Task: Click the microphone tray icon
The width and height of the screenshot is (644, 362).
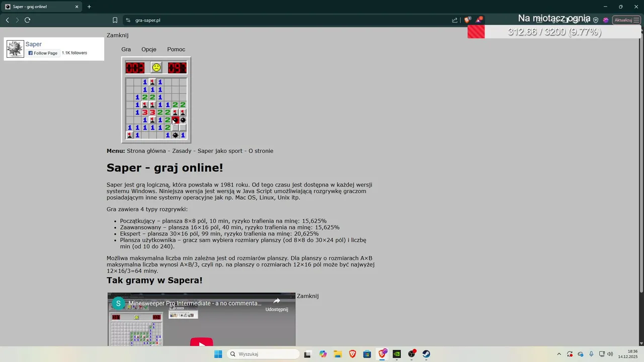Action: point(591,354)
